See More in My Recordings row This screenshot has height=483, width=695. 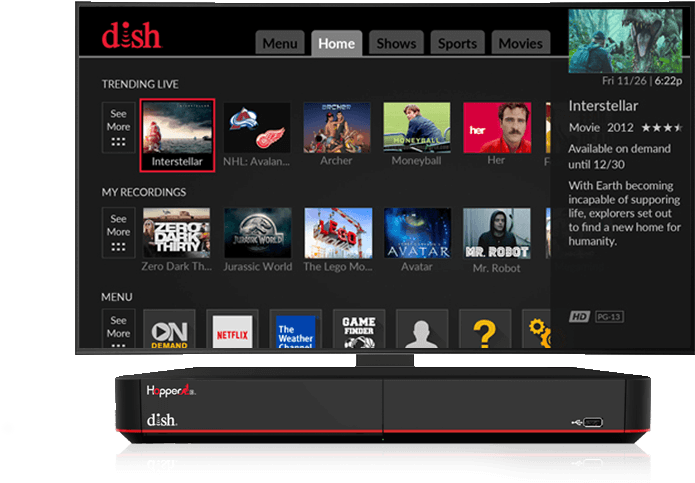pyautogui.click(x=118, y=233)
